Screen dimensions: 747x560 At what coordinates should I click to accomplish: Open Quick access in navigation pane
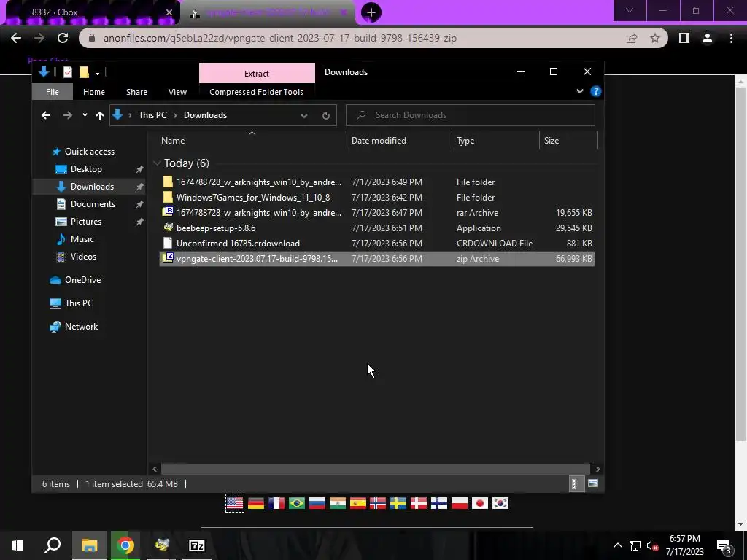(x=90, y=152)
